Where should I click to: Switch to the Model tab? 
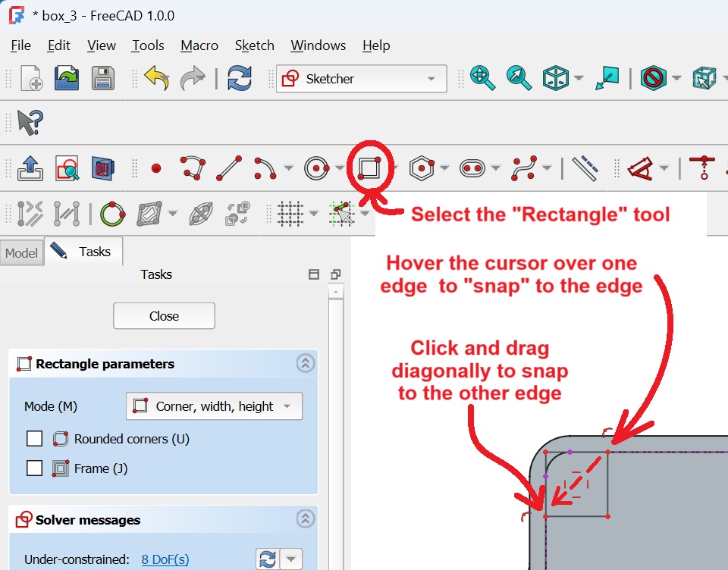click(21, 253)
